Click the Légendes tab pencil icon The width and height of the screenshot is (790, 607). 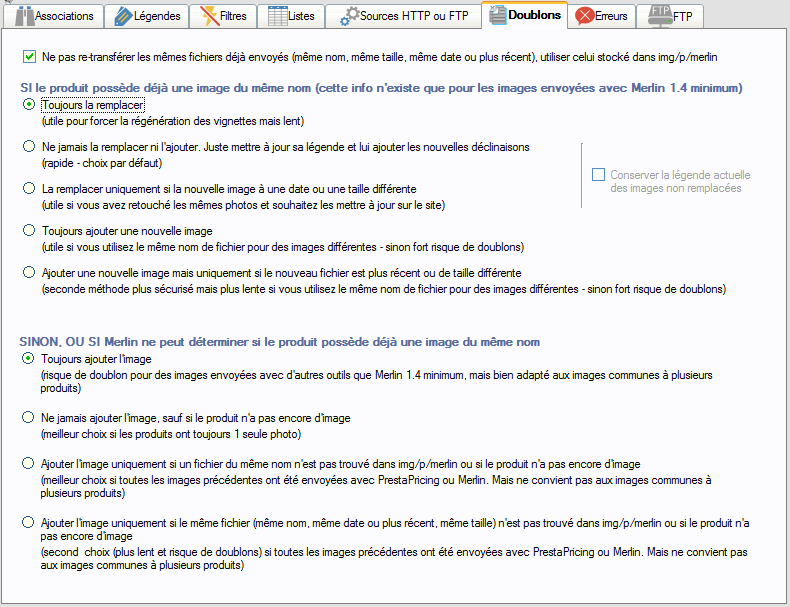point(123,16)
